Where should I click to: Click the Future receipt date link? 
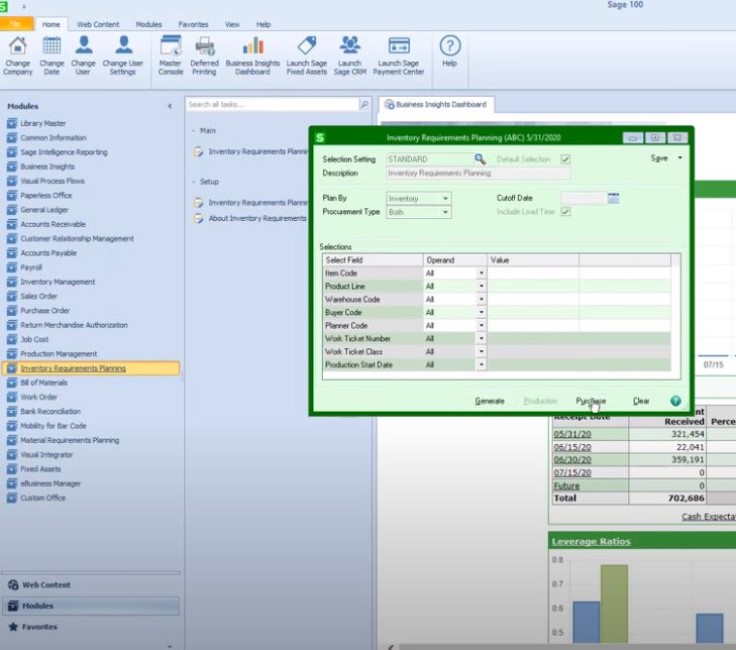[567, 486]
